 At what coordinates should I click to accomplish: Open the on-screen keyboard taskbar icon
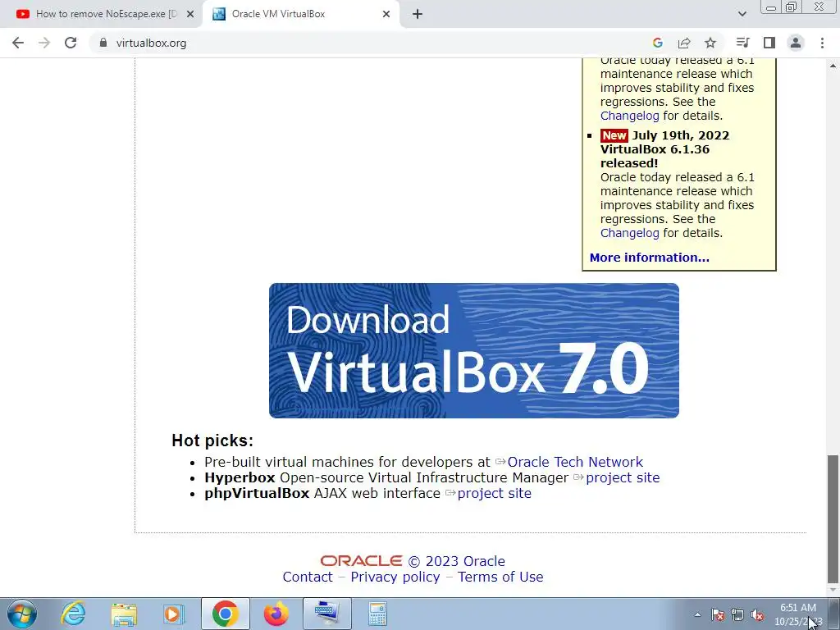(x=326, y=614)
